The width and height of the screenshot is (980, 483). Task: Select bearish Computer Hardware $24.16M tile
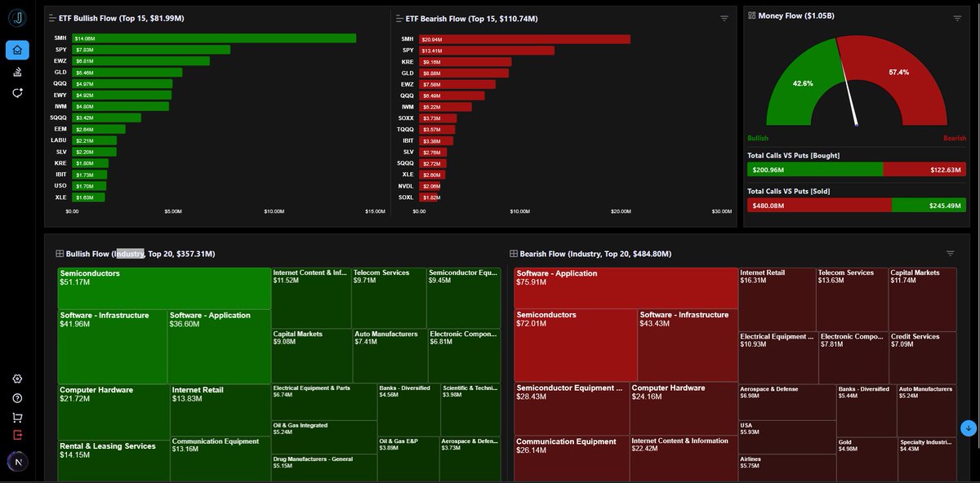click(x=684, y=409)
